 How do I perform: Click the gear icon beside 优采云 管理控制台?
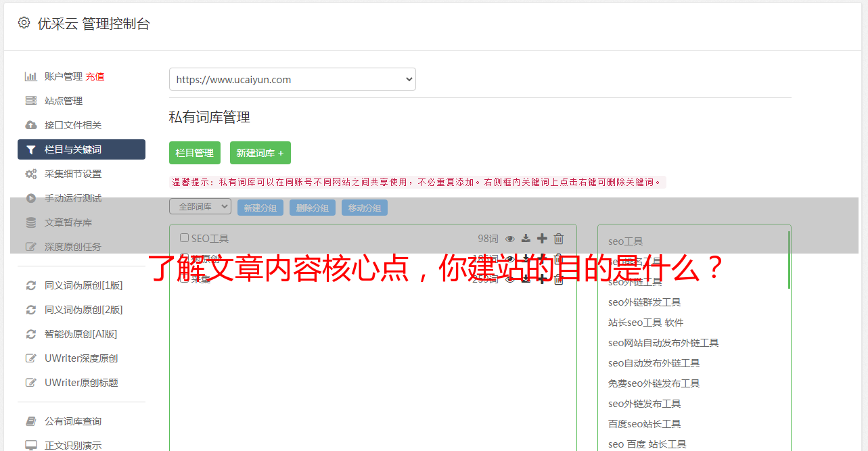[x=24, y=23]
